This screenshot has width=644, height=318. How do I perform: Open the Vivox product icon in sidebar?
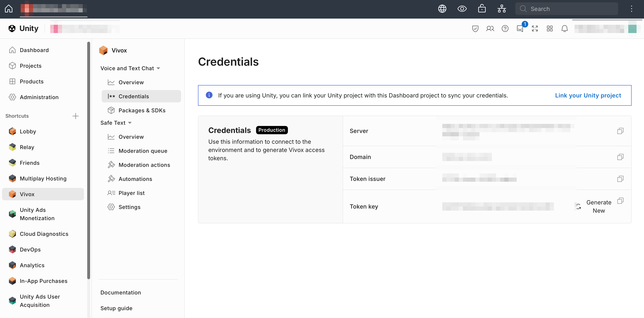tap(12, 194)
